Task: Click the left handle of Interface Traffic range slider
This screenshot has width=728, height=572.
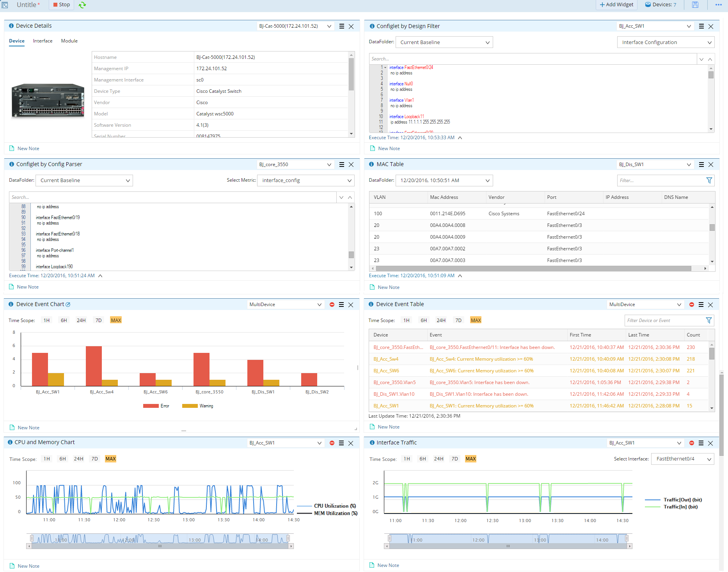Action: [x=389, y=538]
